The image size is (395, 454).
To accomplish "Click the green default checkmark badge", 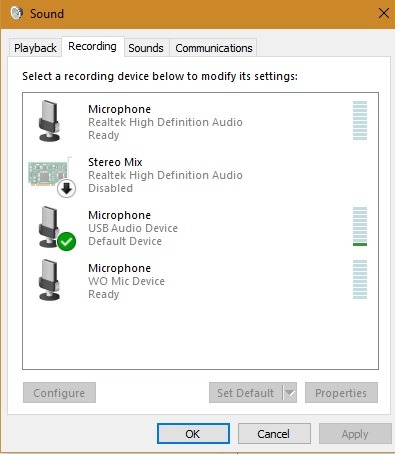I will tap(66, 241).
